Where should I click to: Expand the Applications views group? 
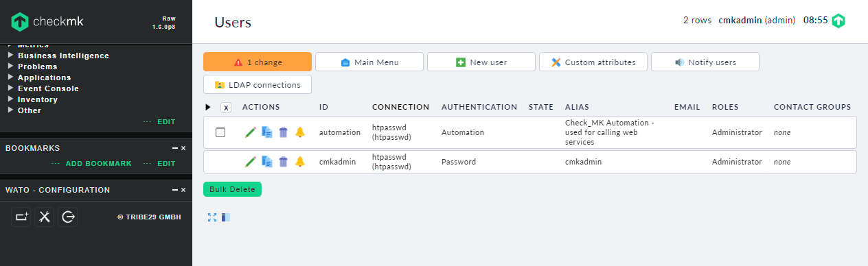point(39,77)
